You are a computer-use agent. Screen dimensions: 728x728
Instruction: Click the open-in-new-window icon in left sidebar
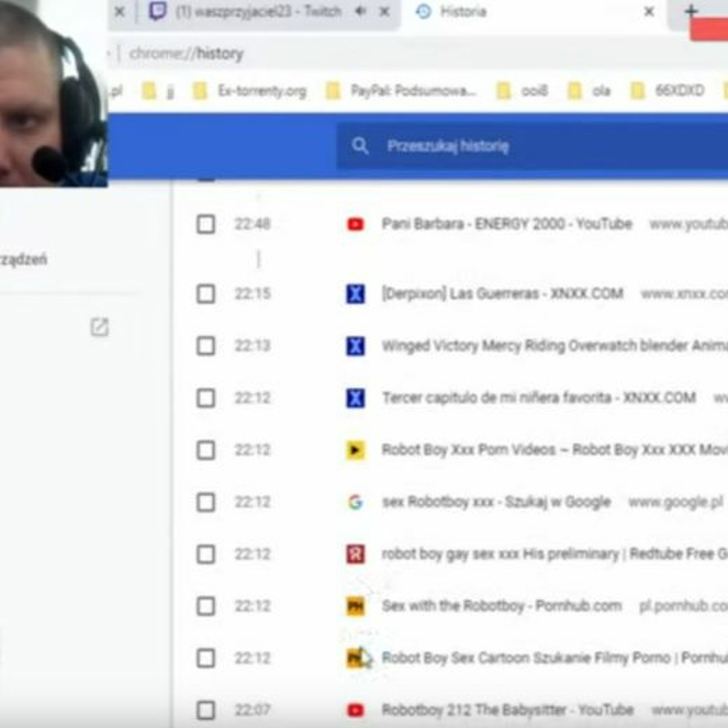click(99, 328)
